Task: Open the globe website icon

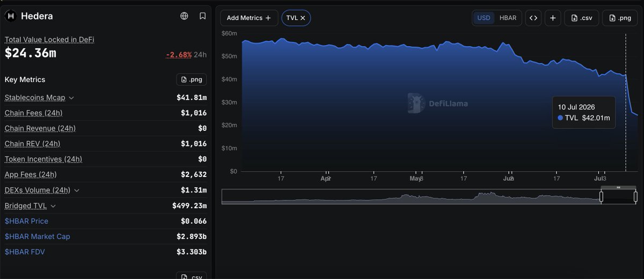Action: [184, 16]
